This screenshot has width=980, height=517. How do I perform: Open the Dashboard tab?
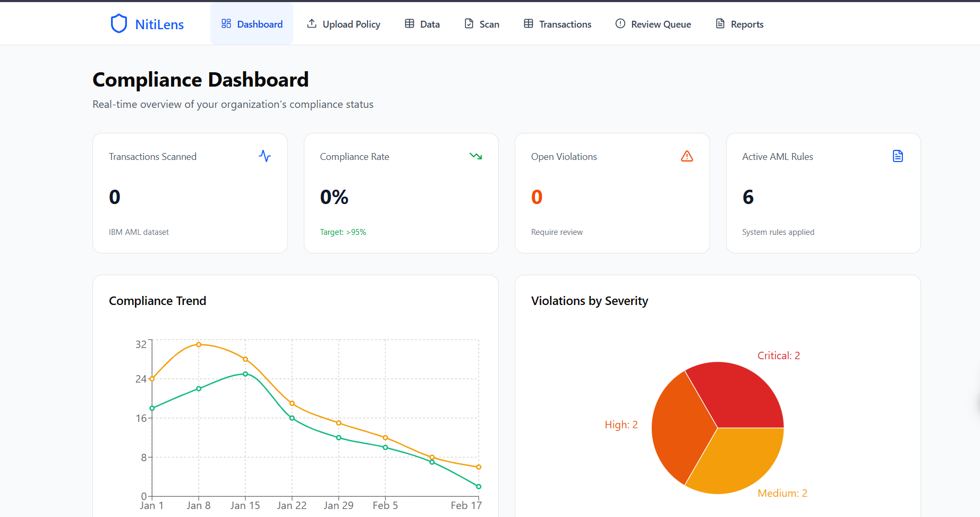[x=252, y=24]
